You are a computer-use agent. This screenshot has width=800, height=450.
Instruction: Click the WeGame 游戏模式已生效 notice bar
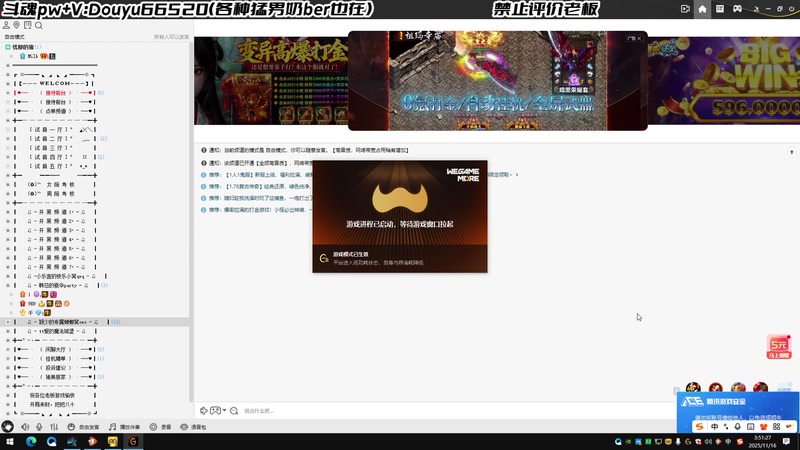(x=399, y=258)
